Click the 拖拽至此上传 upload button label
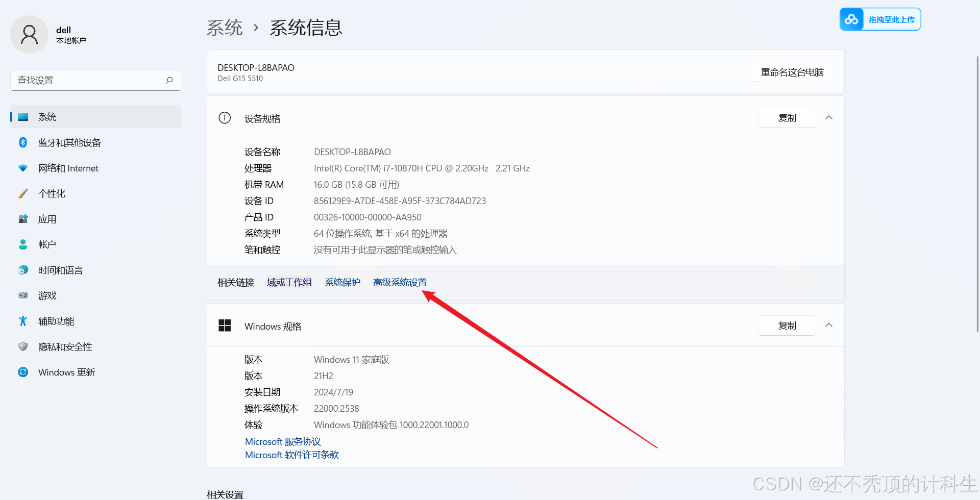 click(892, 19)
